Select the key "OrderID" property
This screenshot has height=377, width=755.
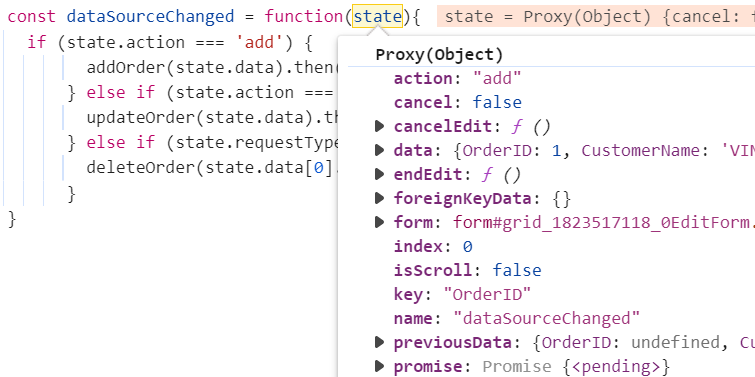pos(462,294)
